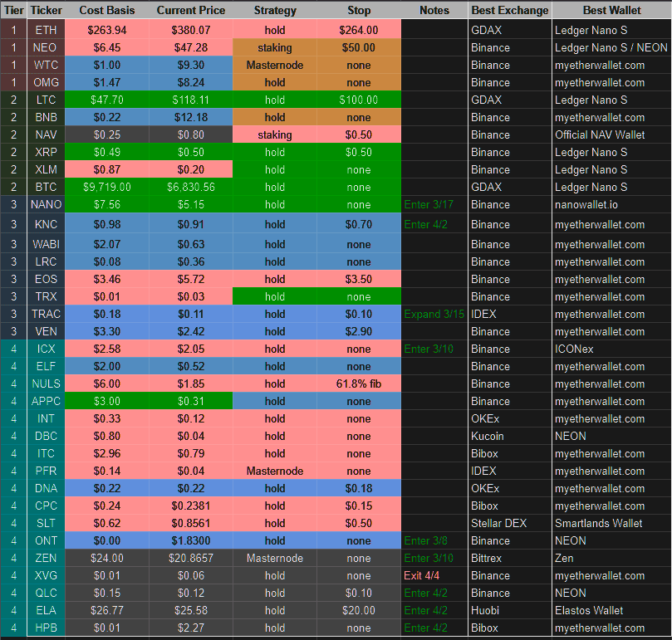Select NEO stop value $50.00
Screen dimensions: 672x640
[359, 47]
